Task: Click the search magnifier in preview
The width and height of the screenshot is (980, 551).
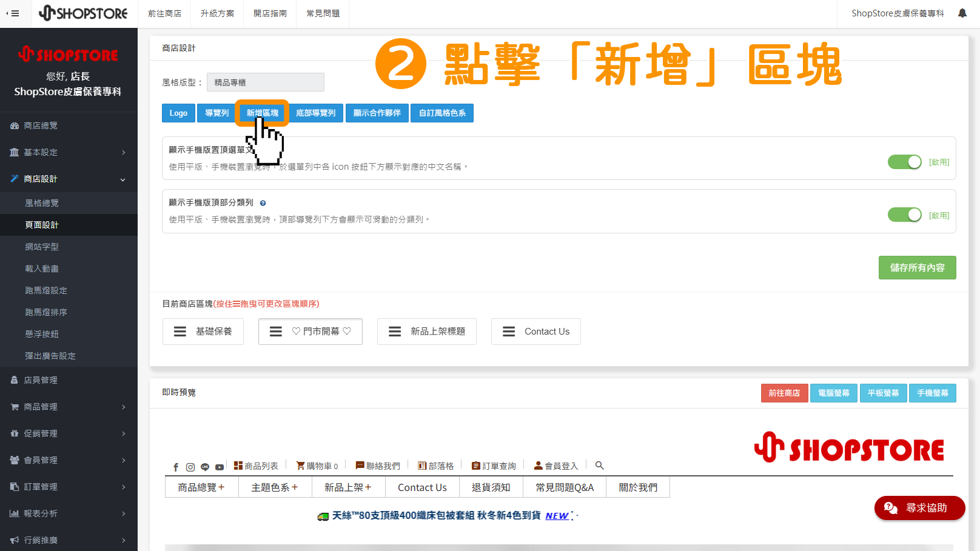Action: pos(599,466)
